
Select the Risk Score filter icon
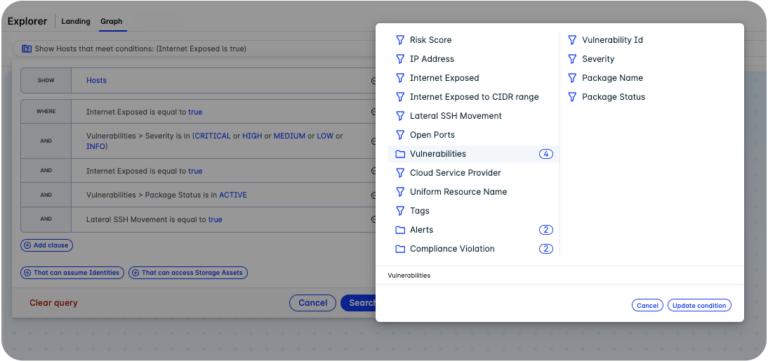point(400,40)
